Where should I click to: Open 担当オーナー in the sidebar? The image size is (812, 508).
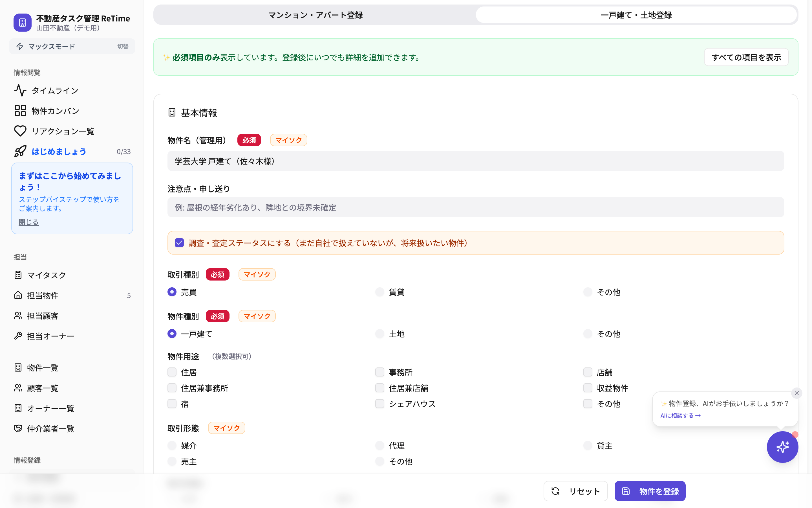(72, 336)
